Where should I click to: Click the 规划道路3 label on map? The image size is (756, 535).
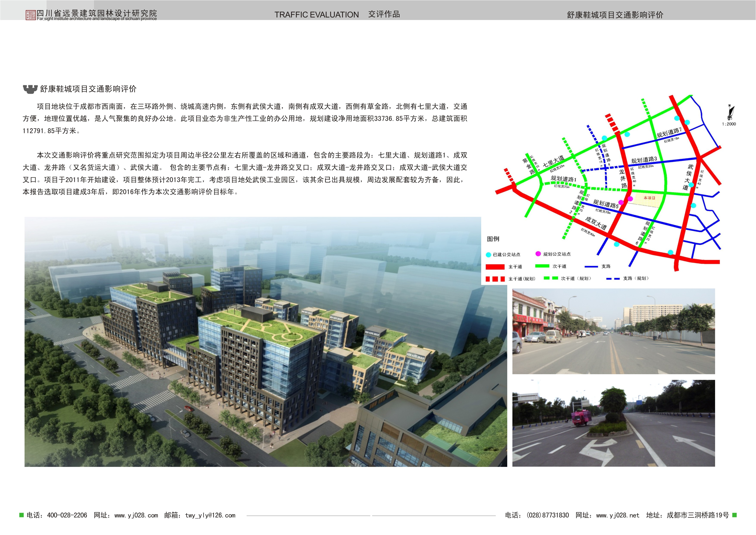click(644, 160)
